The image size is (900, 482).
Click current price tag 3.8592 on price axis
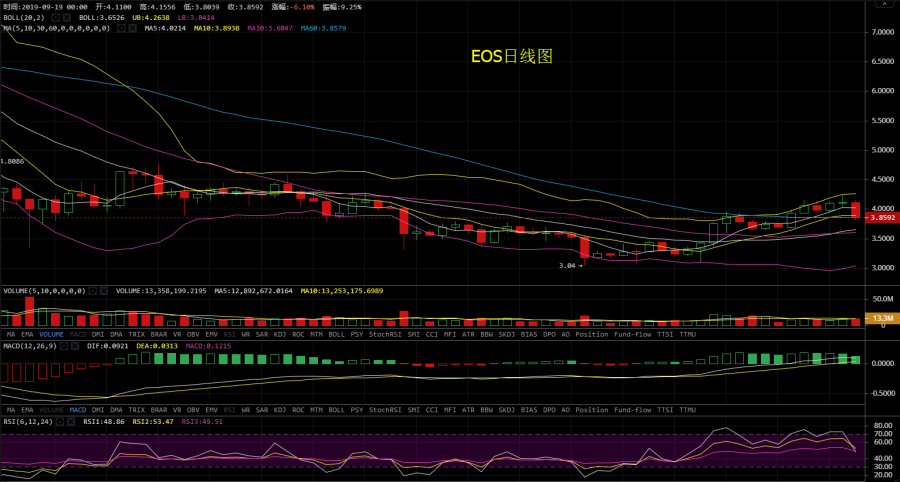click(883, 218)
